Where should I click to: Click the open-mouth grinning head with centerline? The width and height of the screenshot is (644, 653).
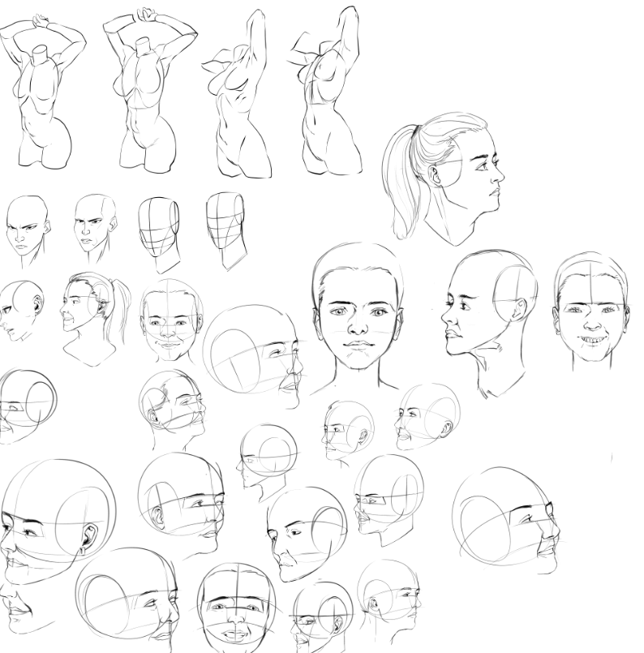click(238, 608)
